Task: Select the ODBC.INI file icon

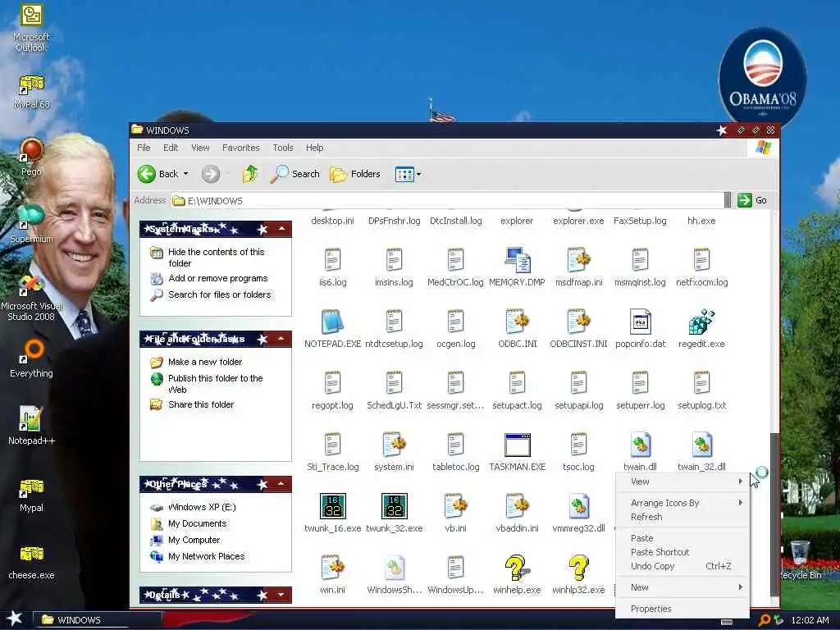Action: [x=517, y=322]
